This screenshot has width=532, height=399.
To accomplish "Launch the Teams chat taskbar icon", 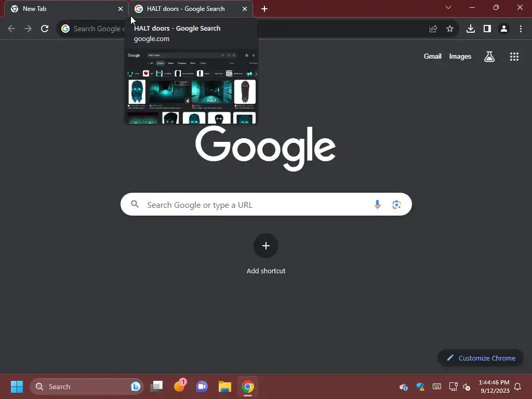I will tap(202, 387).
